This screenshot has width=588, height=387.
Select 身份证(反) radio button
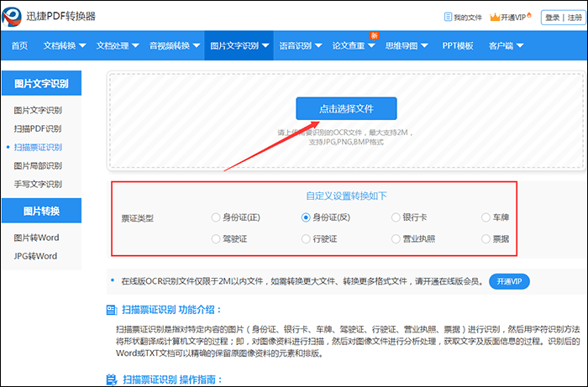coord(306,217)
